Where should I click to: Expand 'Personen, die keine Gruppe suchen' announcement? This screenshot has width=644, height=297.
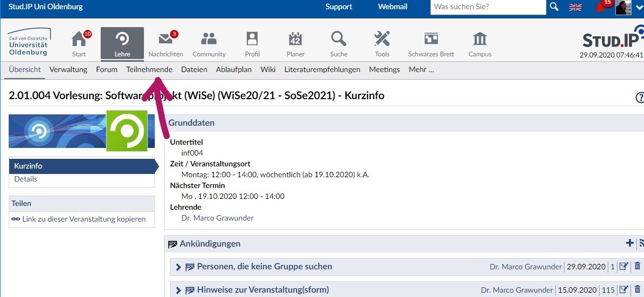coord(178,267)
